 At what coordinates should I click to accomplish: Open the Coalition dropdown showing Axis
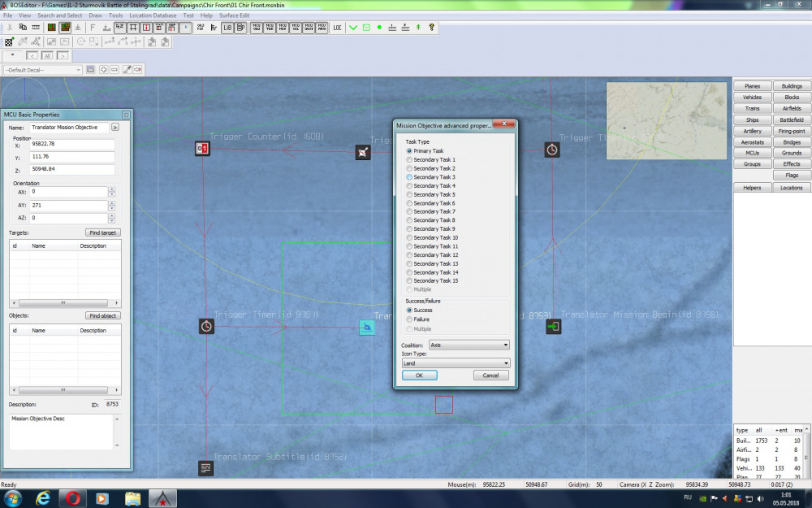[x=469, y=345]
